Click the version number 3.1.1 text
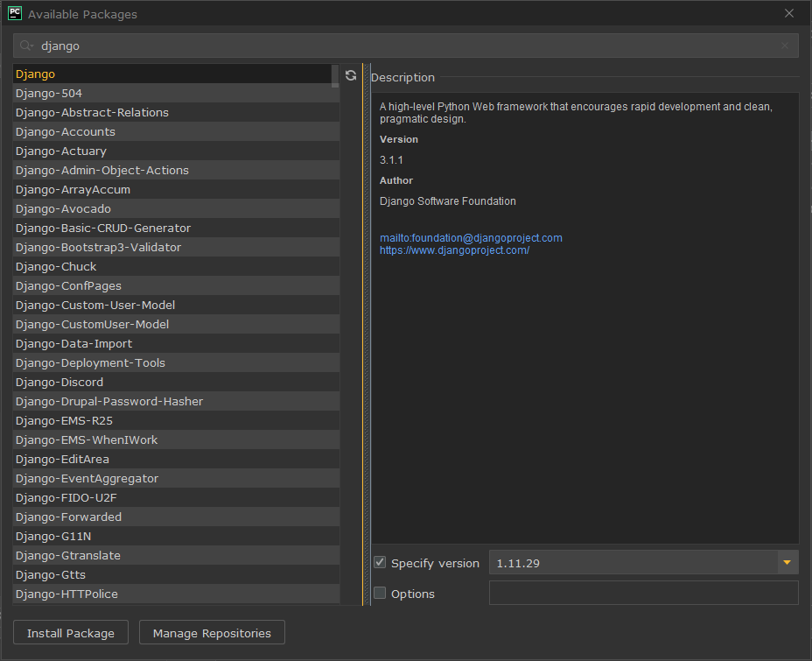 click(x=391, y=160)
